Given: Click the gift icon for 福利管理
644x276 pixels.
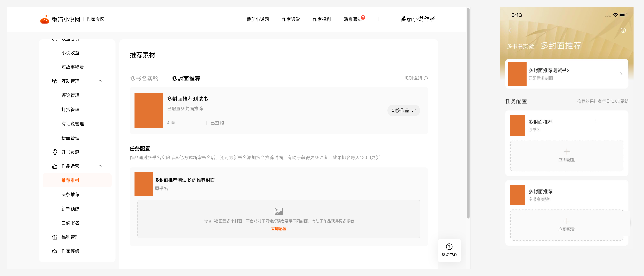Looking at the screenshot, I should (x=55, y=237).
